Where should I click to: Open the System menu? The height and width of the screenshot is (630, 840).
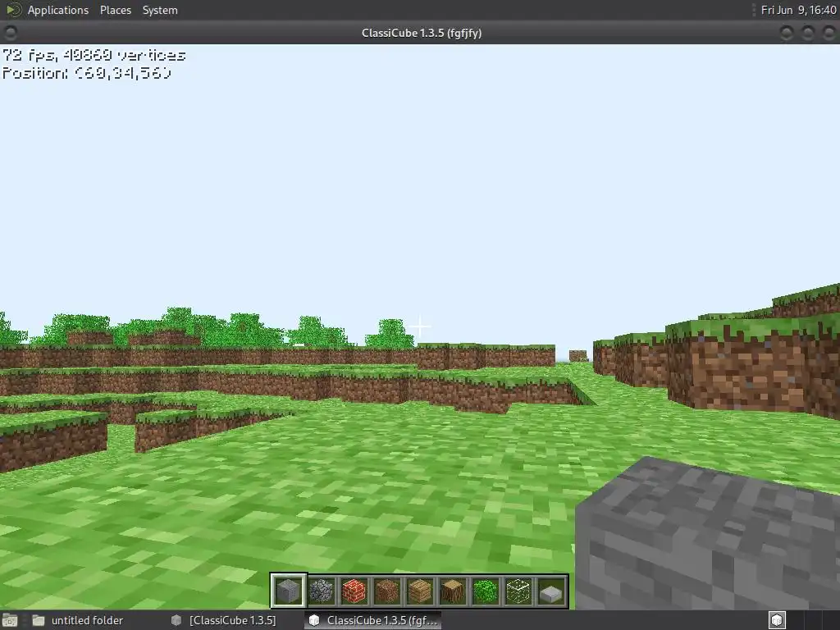point(160,10)
